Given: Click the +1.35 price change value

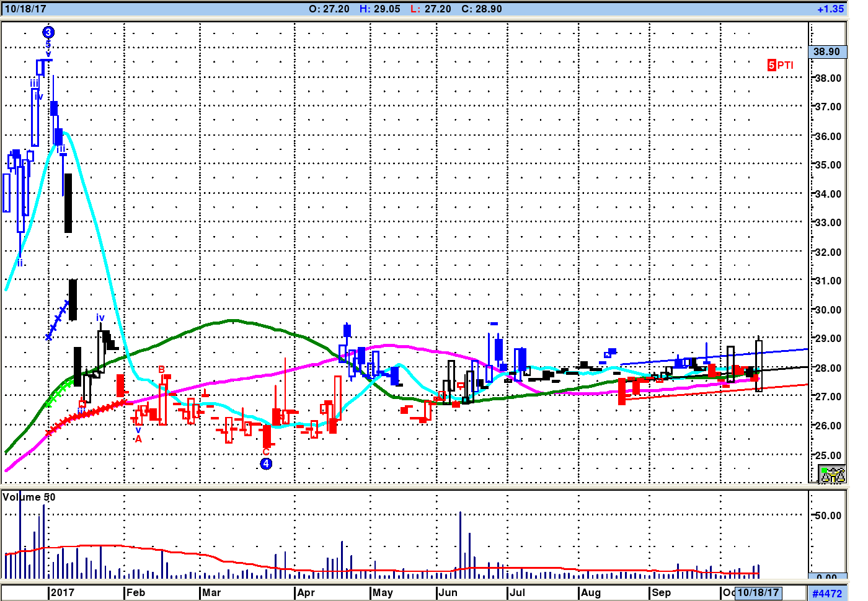Looking at the screenshot, I should 830,9.
